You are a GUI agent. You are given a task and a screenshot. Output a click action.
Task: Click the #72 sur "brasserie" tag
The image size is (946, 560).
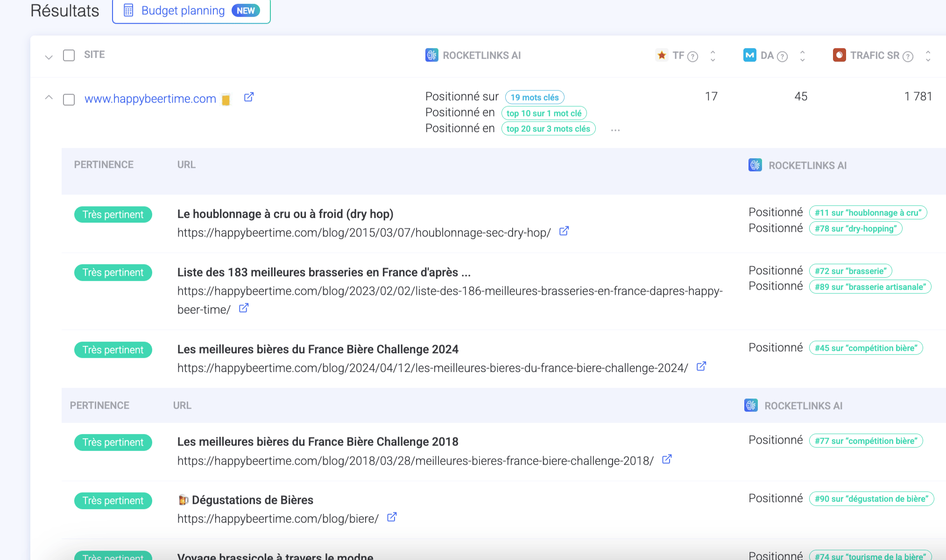tap(850, 271)
